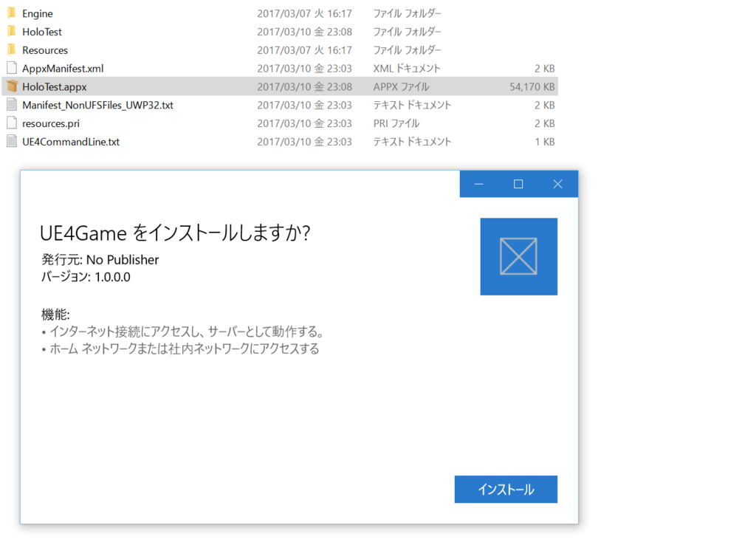Maximize the installer dialog
This screenshot has height=542, width=756.
pyautogui.click(x=518, y=184)
